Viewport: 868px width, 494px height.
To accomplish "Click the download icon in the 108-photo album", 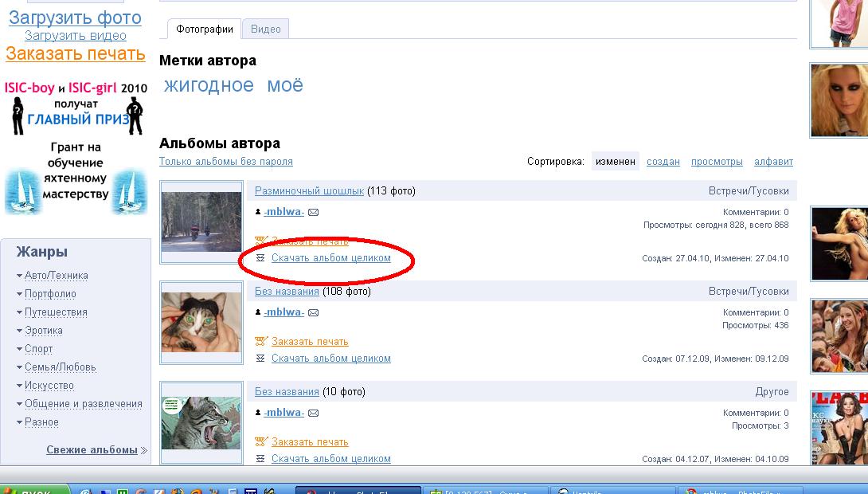I will (260, 359).
